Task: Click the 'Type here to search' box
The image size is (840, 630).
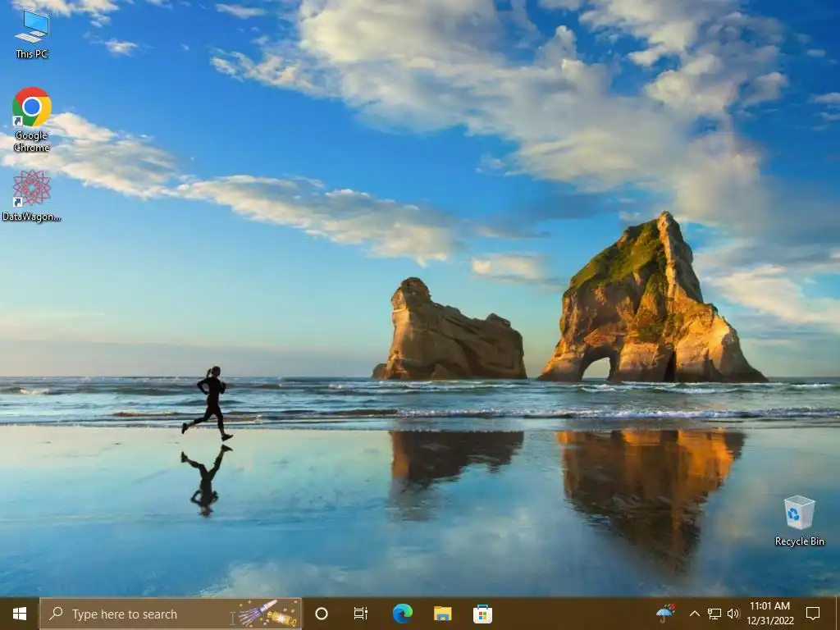Action: [171, 614]
